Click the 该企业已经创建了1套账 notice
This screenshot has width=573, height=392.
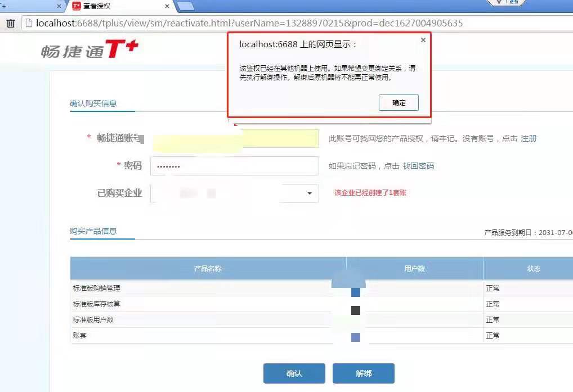pyautogui.click(x=370, y=193)
